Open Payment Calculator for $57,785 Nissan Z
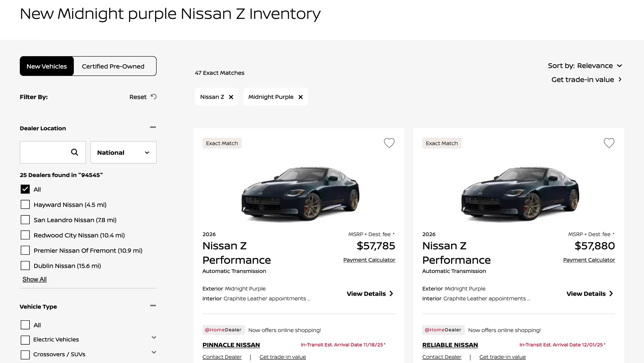644x363 pixels. pos(369,260)
